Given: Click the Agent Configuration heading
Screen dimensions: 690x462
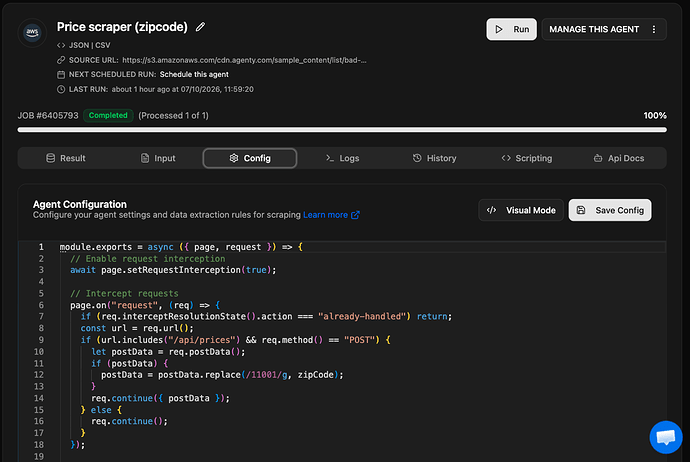Looking at the screenshot, I should coord(80,204).
